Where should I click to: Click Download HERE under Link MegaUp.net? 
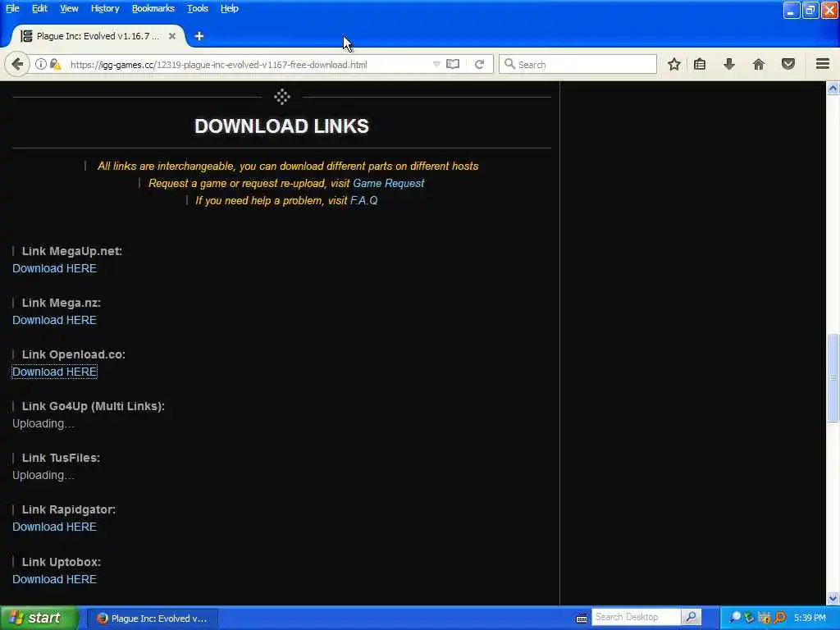click(55, 268)
